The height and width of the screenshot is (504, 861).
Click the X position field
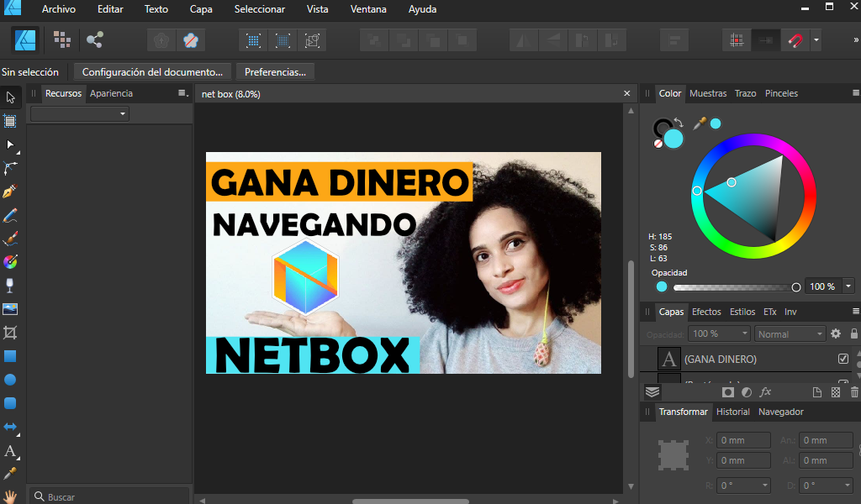tap(743, 440)
